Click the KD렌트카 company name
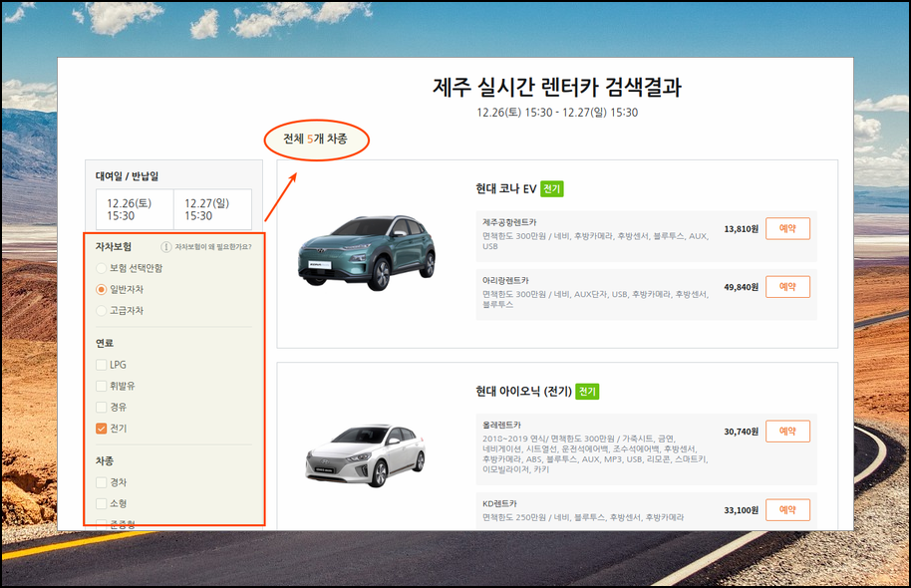This screenshot has width=911, height=588. coord(499,503)
